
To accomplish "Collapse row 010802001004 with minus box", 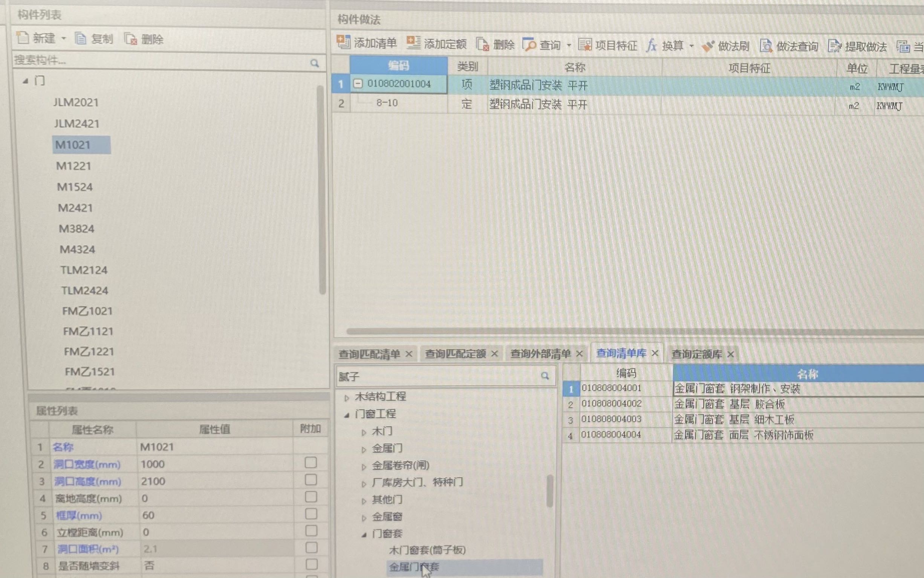I will [358, 83].
